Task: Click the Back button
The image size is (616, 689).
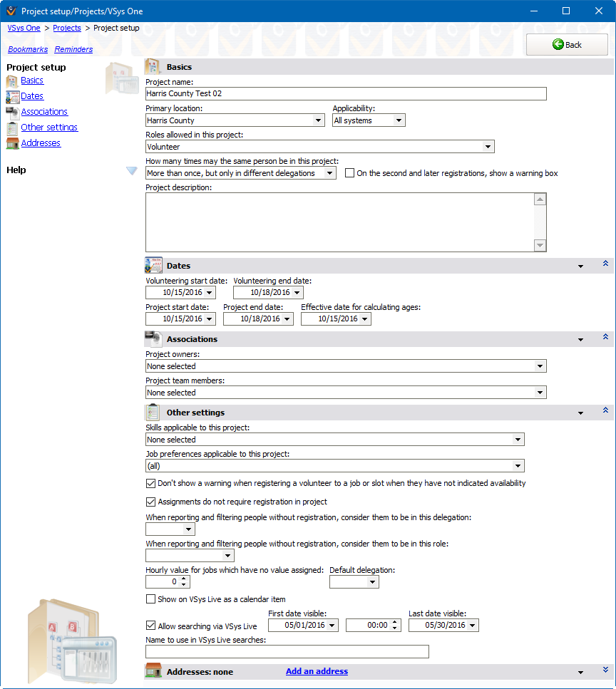Action: coord(567,44)
